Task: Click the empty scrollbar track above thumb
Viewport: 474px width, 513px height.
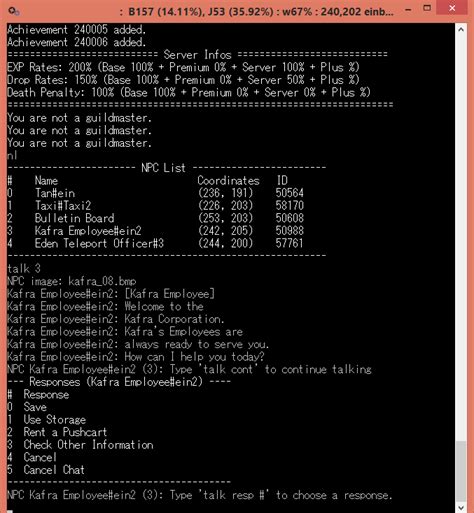Action: 461,238
